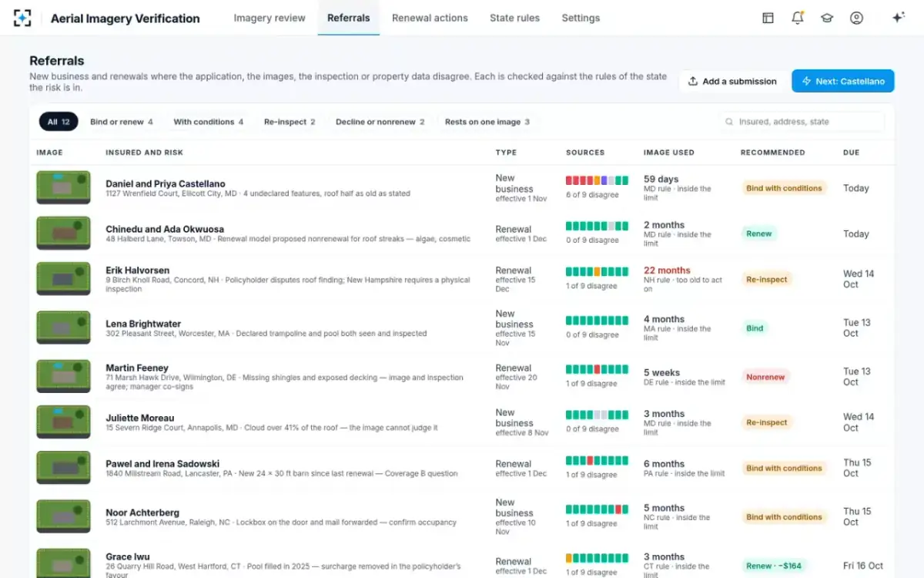Filter by Decline or nonrenew

tap(380, 122)
